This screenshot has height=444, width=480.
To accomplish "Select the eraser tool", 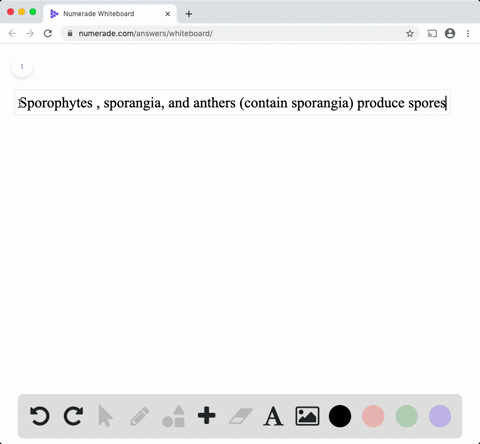I will [240, 416].
